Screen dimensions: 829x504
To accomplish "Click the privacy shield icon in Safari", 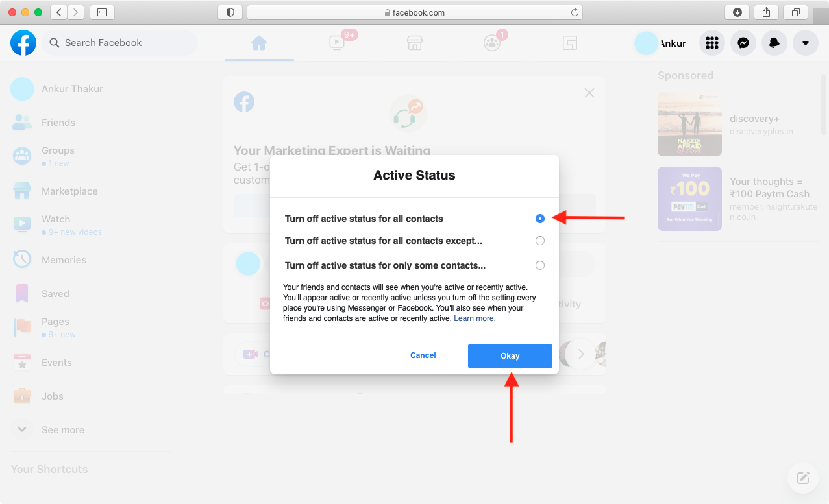I will coord(230,12).
